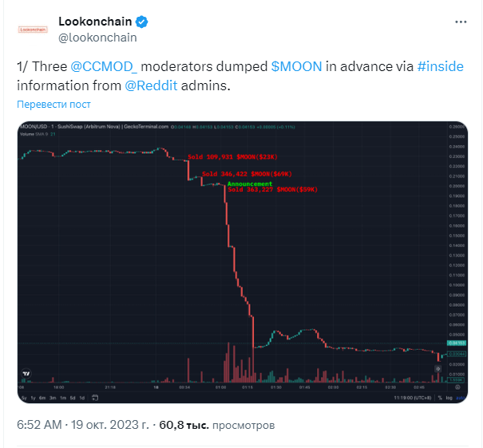The image size is (483, 448).
Task: Select the 3m chart range
Action: (x=53, y=398)
